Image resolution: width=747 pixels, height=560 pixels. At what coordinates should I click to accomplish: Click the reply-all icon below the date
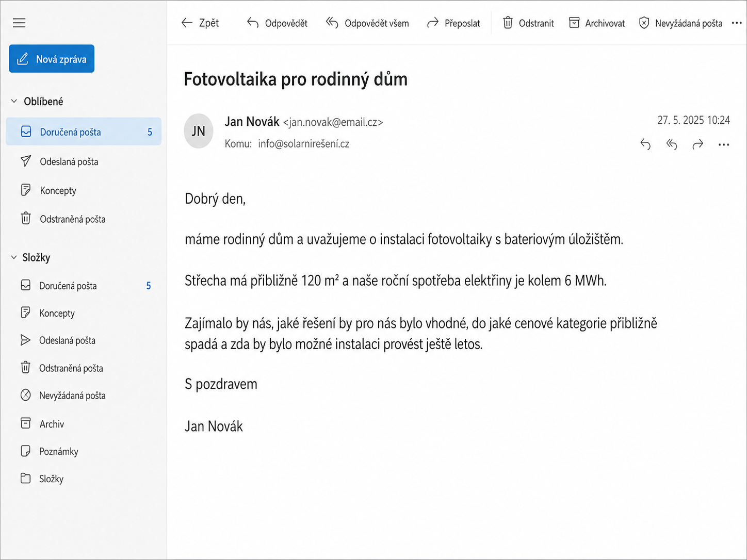(x=672, y=144)
